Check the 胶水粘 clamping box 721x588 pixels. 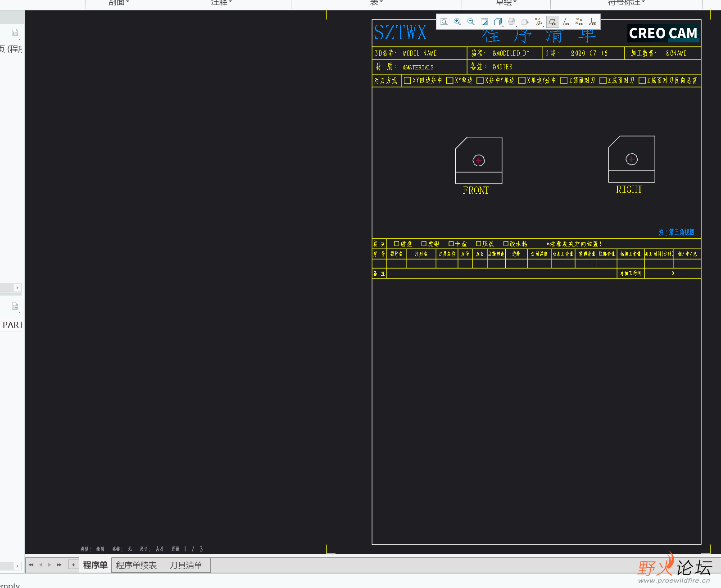(506, 244)
